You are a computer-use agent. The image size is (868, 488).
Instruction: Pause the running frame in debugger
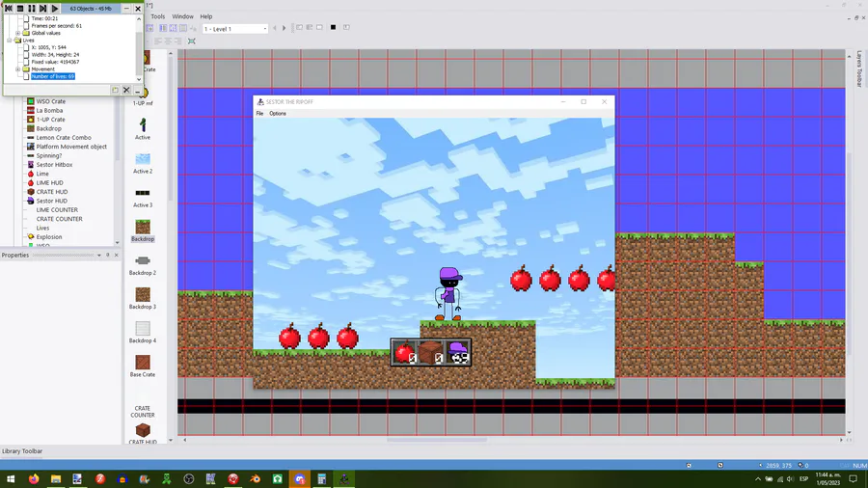coord(32,9)
